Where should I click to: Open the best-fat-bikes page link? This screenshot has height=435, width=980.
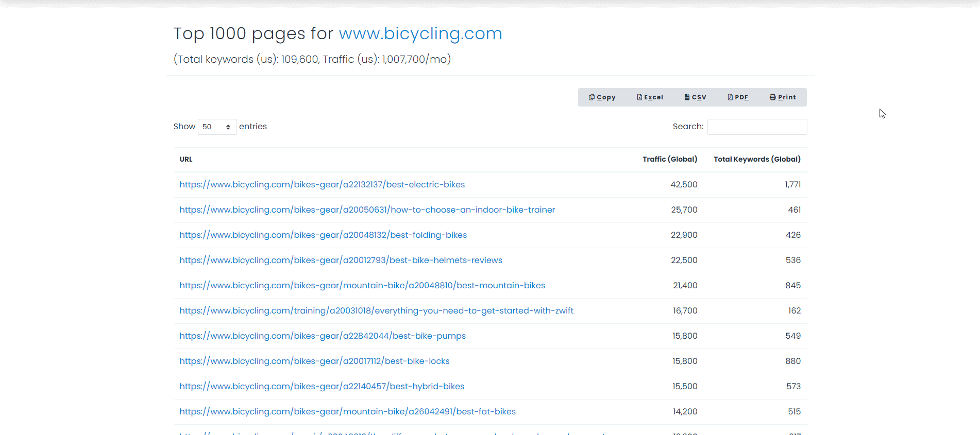(x=347, y=412)
